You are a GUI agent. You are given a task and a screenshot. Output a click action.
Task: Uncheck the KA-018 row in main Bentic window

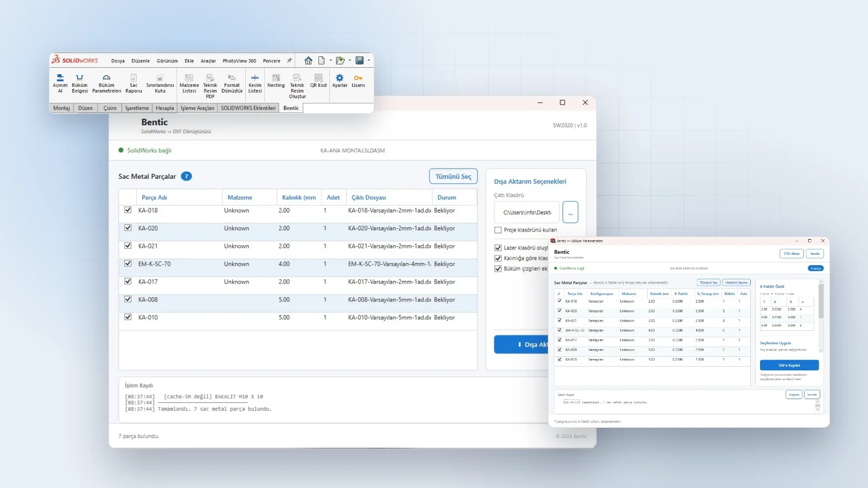pyautogui.click(x=128, y=210)
